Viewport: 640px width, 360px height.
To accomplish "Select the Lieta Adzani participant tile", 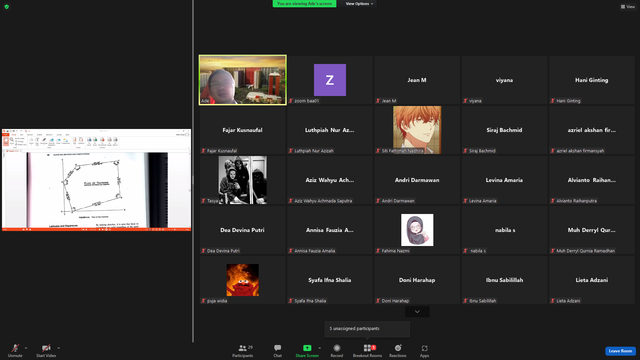I will point(592,280).
